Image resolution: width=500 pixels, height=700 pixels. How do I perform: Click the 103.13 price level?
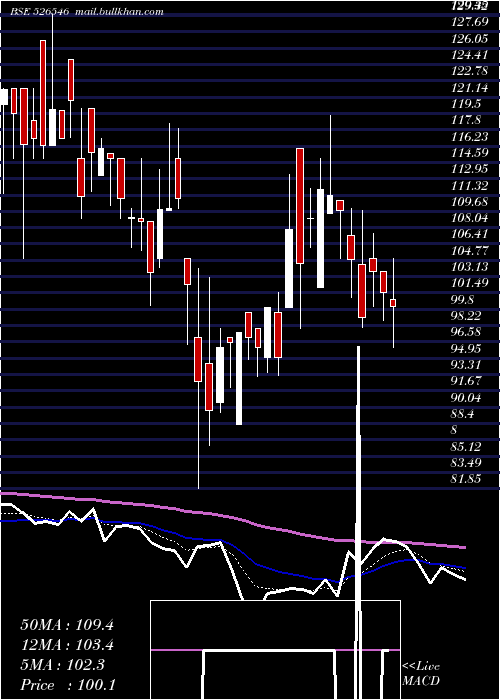coord(469,267)
